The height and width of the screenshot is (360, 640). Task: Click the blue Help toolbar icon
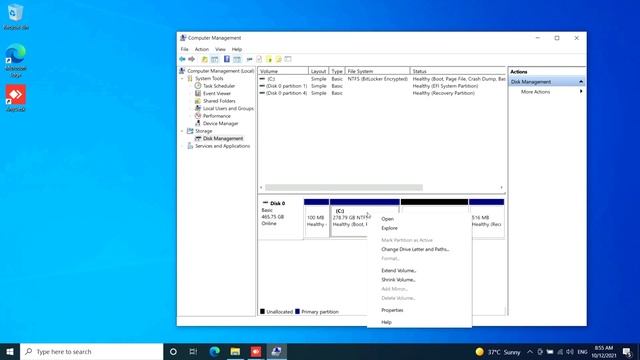click(227, 59)
